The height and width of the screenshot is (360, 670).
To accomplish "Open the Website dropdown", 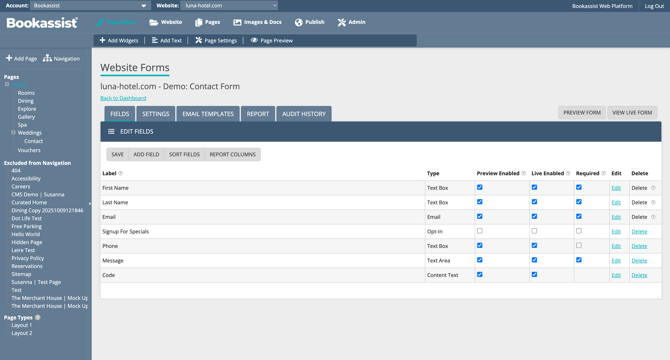I will coord(229,6).
